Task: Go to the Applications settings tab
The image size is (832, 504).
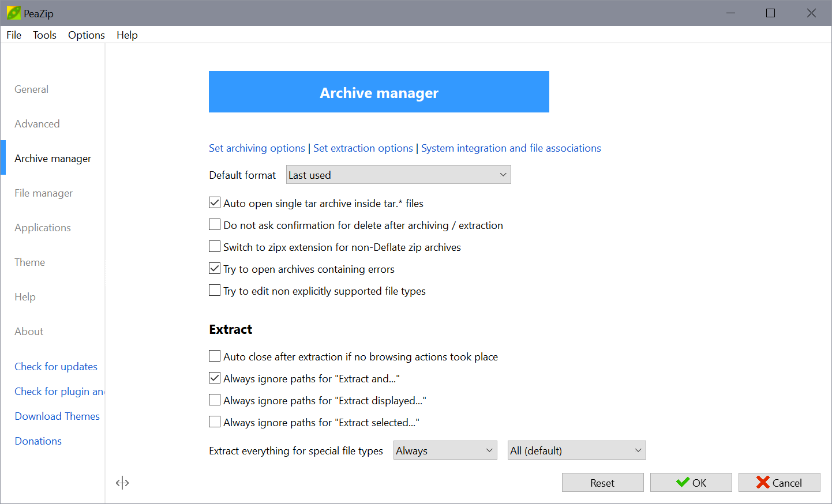Action: [x=43, y=228]
